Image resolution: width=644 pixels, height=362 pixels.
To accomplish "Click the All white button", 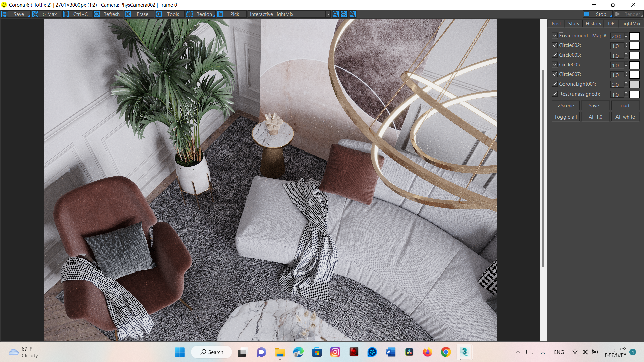I will click(625, 117).
